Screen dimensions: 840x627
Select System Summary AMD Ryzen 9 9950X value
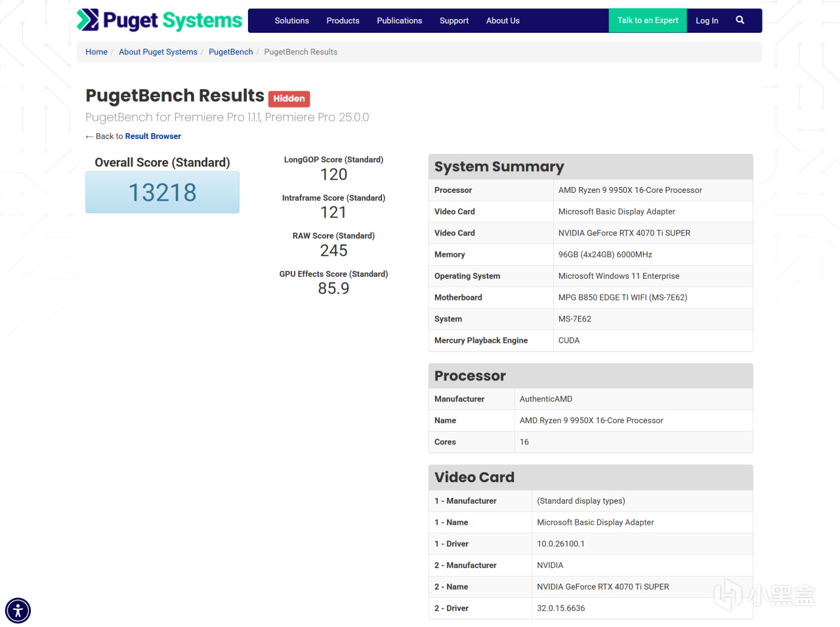(630, 190)
